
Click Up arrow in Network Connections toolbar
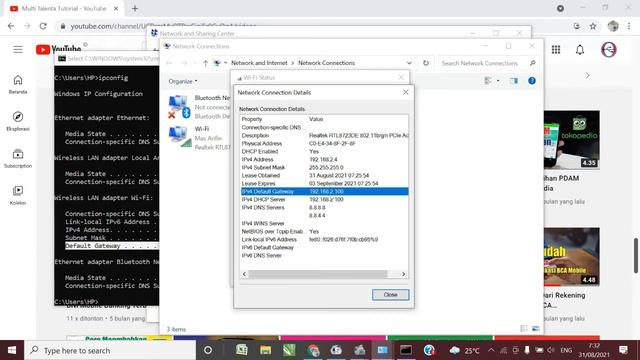pos(205,63)
